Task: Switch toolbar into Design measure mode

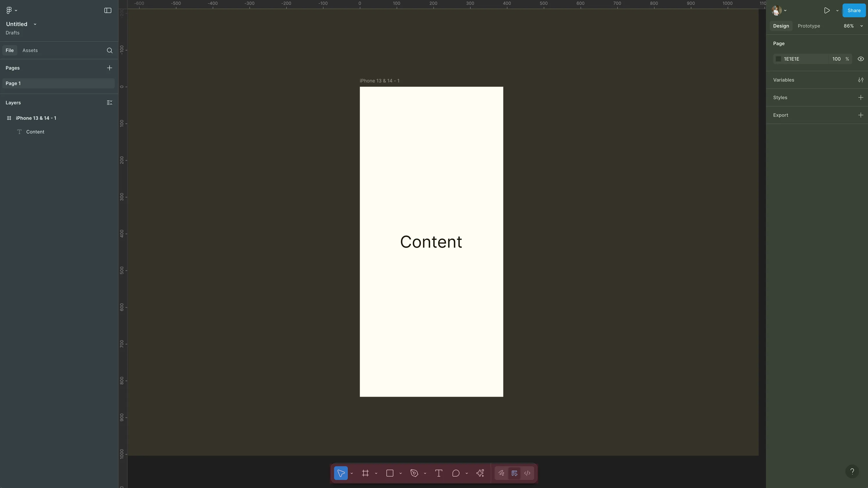Action: point(514,473)
